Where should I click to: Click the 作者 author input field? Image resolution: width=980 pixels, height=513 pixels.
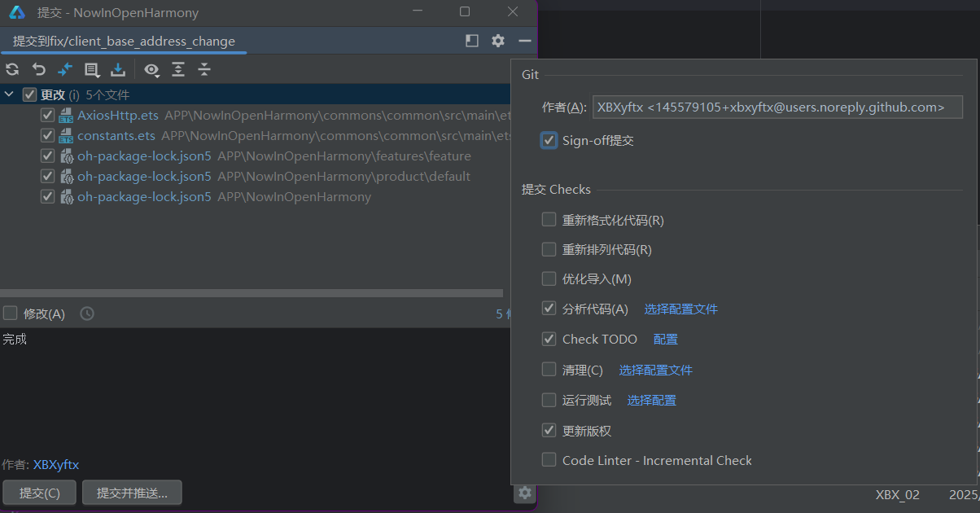pos(777,107)
